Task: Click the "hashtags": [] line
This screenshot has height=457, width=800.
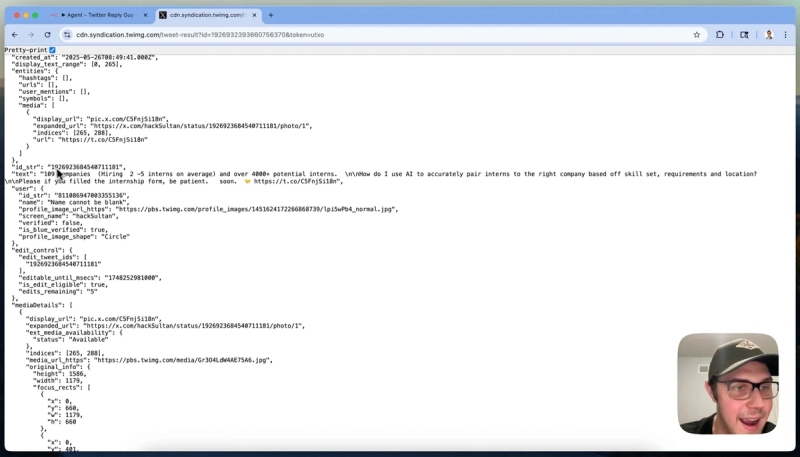Action: click(45, 78)
